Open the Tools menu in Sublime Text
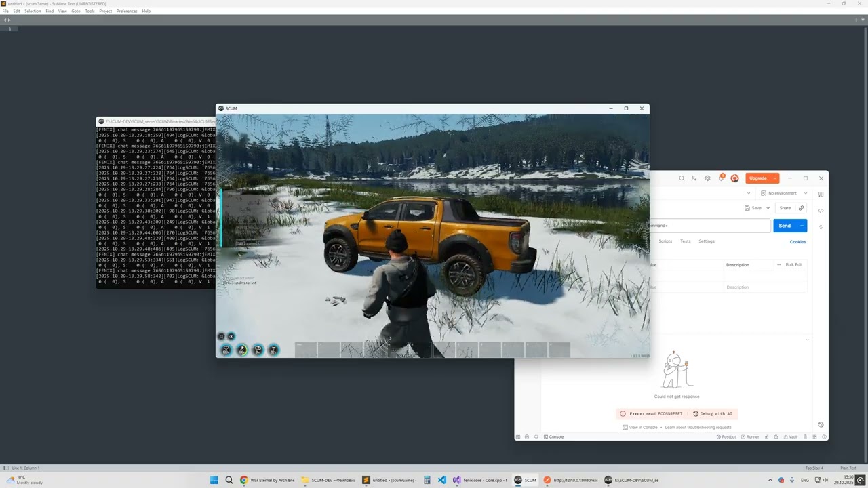This screenshot has height=488, width=868. coord(90,11)
